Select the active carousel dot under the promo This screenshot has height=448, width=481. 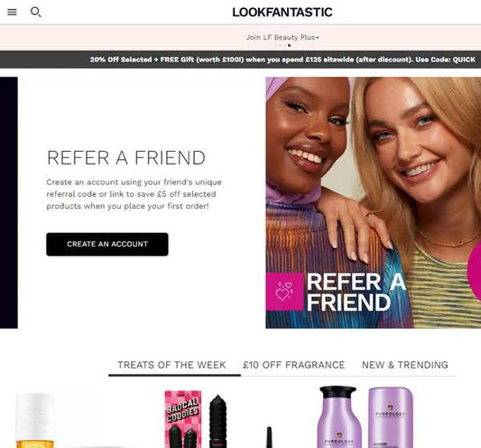point(290,46)
